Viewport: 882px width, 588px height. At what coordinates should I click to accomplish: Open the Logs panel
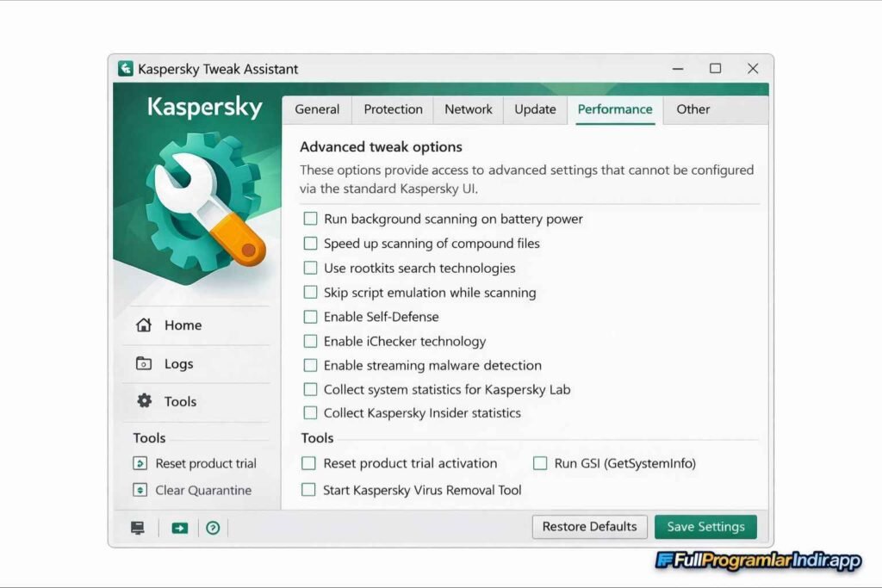click(x=177, y=363)
